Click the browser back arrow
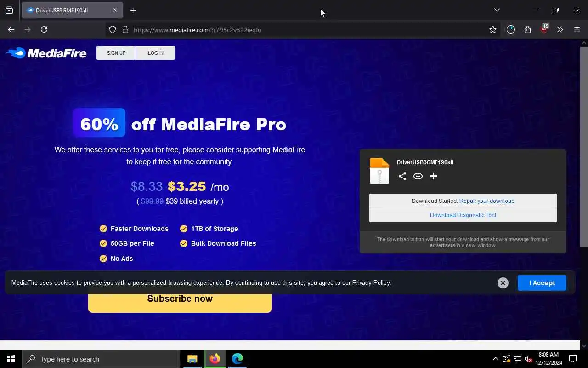 point(11,29)
